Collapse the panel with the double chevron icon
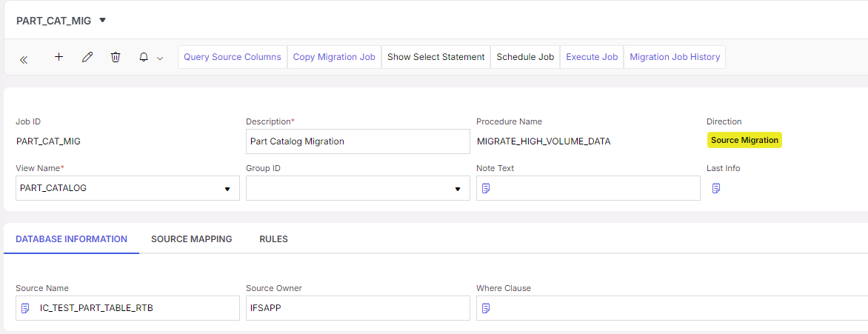 click(x=23, y=60)
